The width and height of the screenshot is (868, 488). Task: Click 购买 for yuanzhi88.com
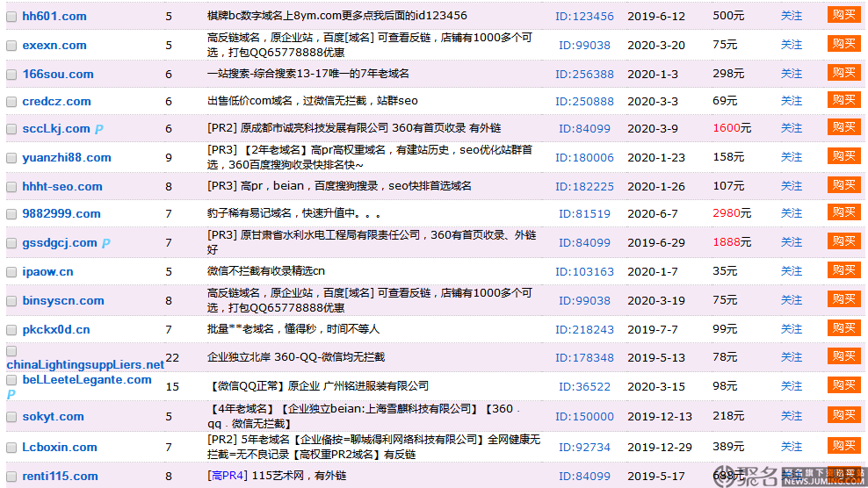click(x=843, y=156)
